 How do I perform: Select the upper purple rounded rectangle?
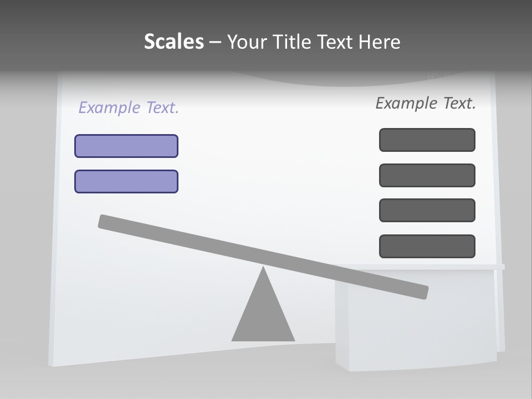coord(126,146)
